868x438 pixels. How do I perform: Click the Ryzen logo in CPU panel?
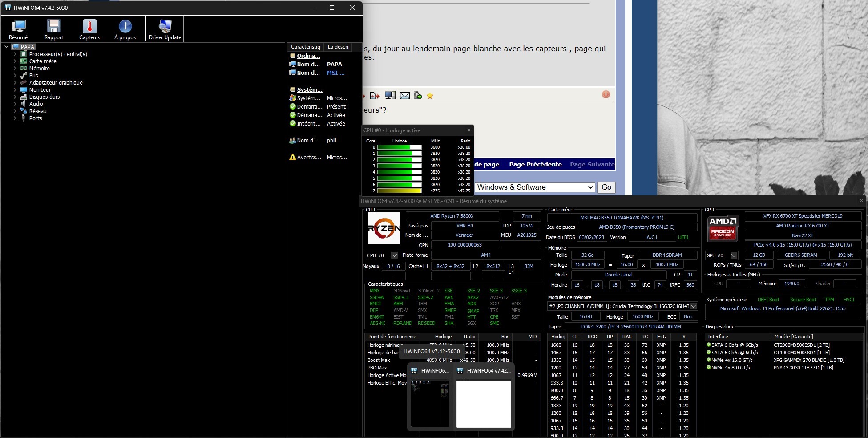coord(384,228)
